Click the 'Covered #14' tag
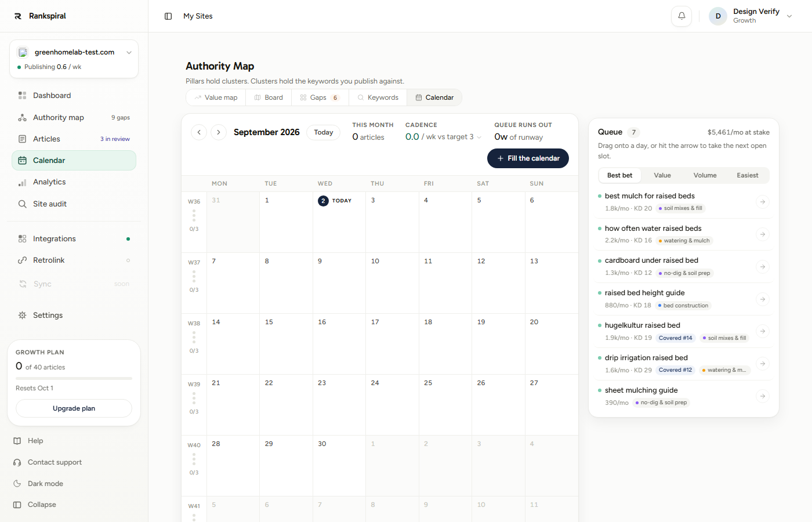The height and width of the screenshot is (522, 812). point(675,338)
